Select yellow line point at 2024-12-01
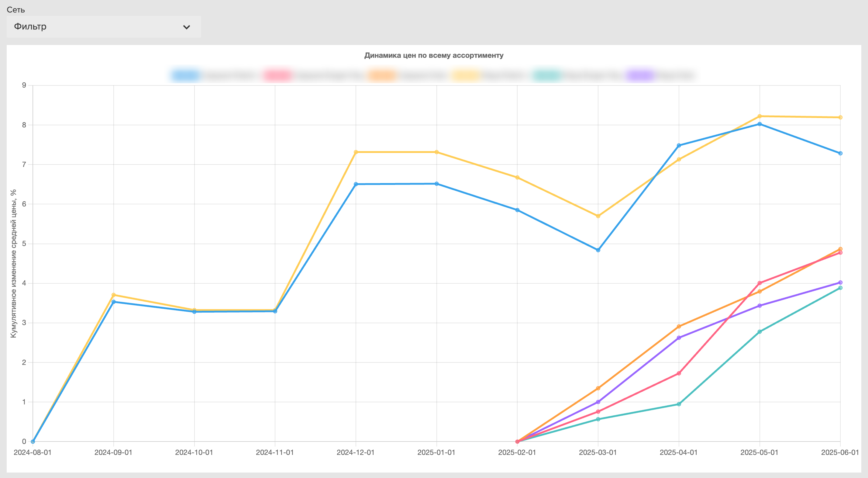 pos(356,152)
